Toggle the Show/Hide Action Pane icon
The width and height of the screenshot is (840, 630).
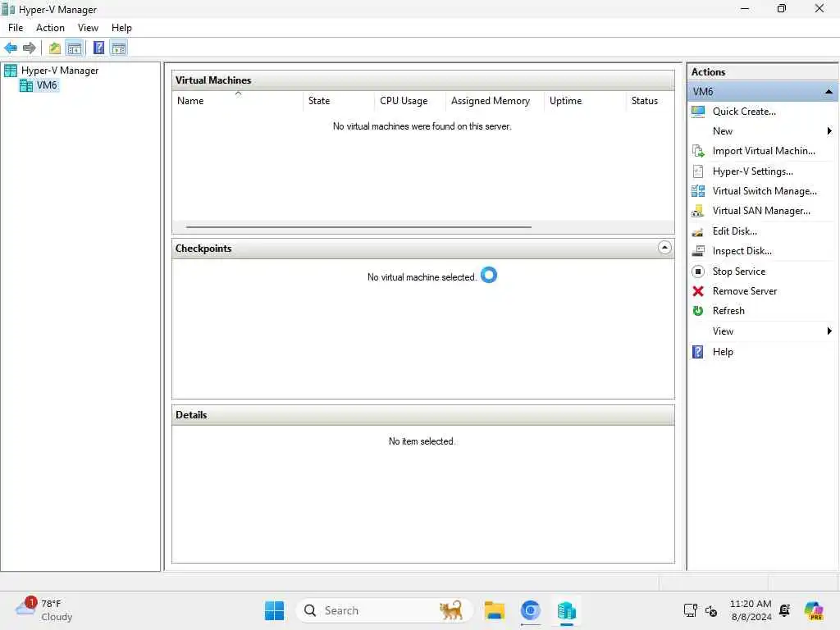118,48
